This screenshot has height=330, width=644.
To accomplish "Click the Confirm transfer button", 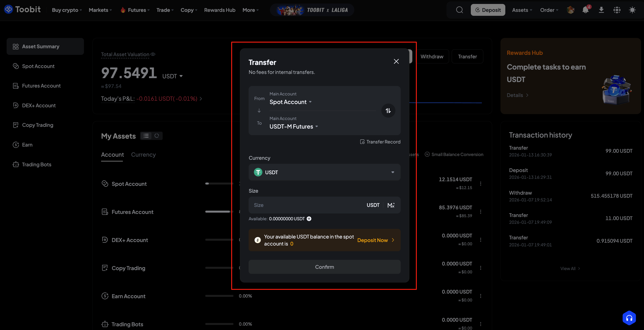I will pyautogui.click(x=324, y=267).
